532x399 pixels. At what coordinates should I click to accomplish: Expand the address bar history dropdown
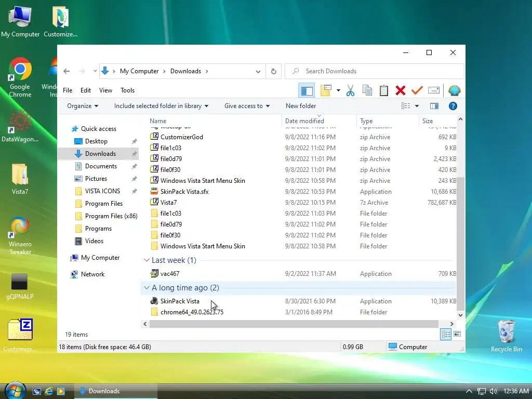coord(258,72)
